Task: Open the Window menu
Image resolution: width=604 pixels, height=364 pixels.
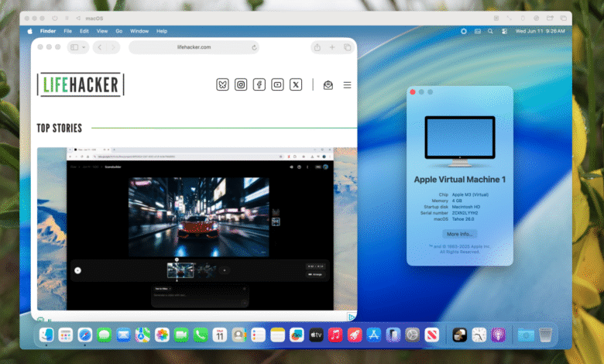Action: coord(139,31)
